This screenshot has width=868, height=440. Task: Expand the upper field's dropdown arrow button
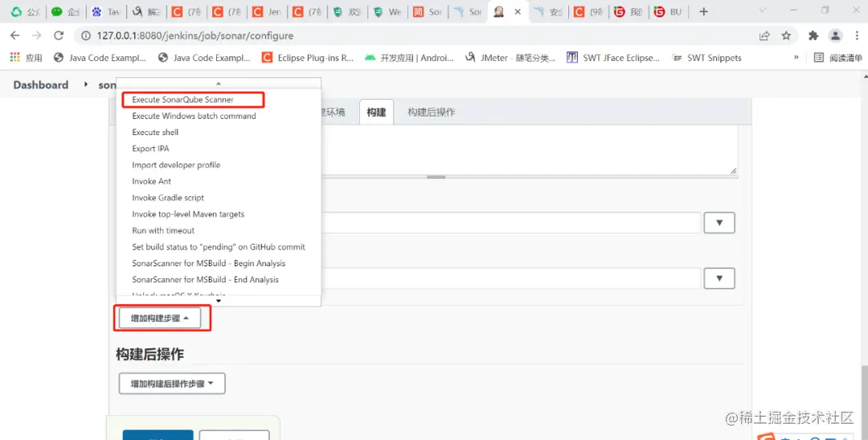pyautogui.click(x=719, y=222)
